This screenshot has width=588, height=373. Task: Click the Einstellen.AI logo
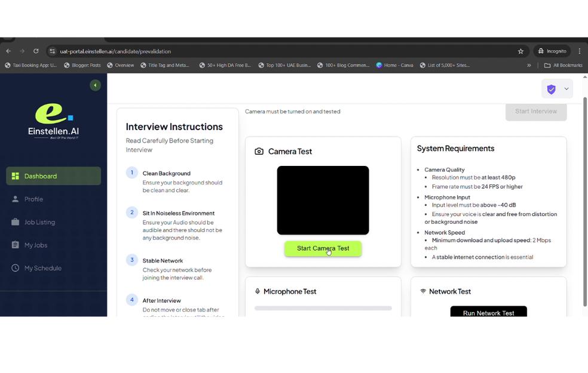[53, 121]
